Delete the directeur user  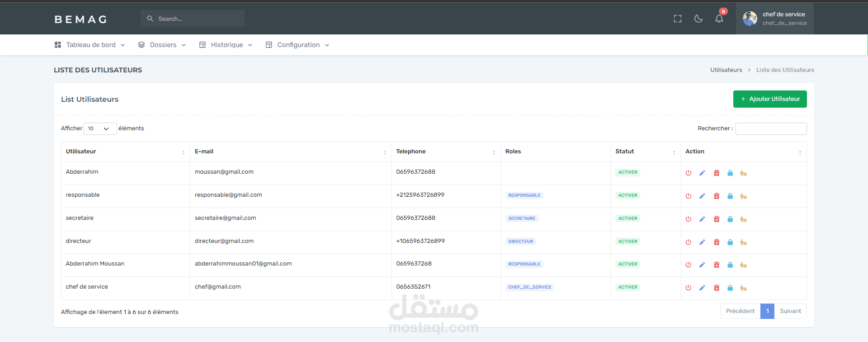click(717, 242)
